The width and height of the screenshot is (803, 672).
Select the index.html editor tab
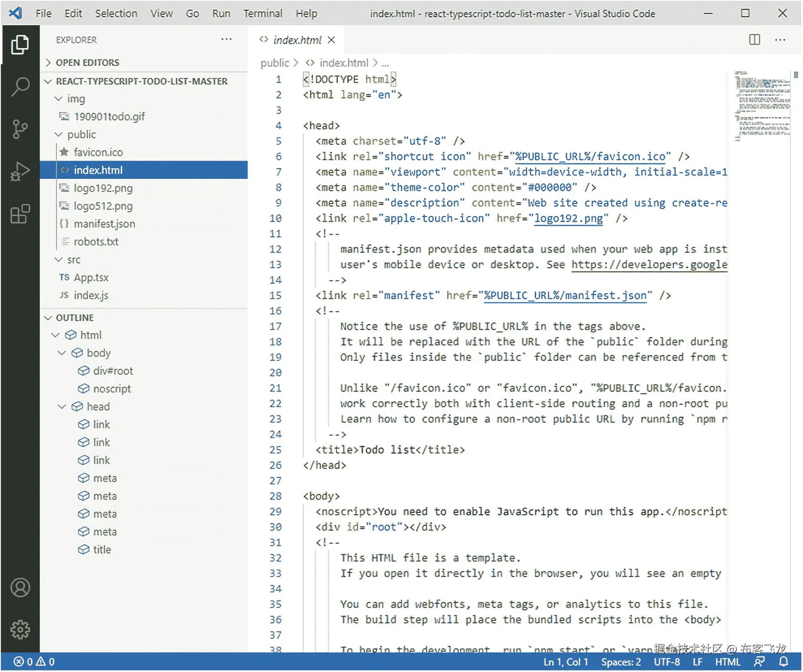297,40
